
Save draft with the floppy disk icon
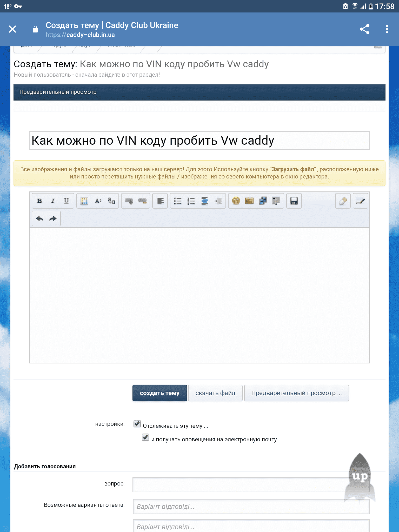point(294,201)
